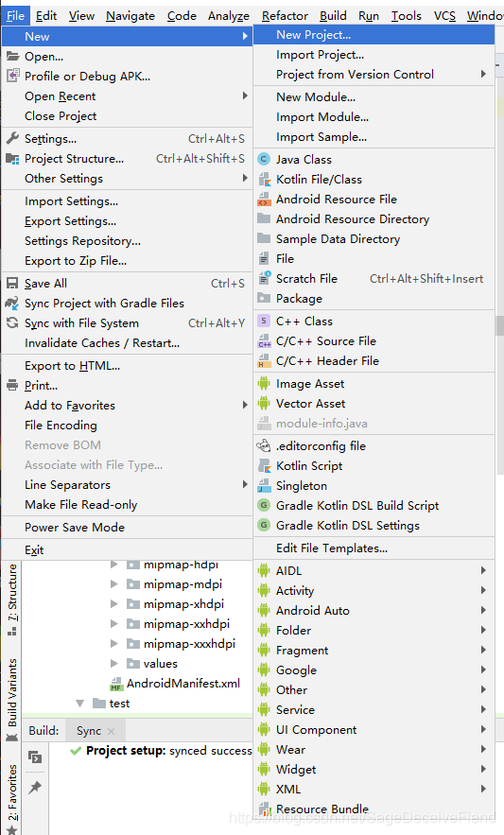Click the Save All floppy disk icon
This screenshot has width=504, height=835.
coord(12,284)
